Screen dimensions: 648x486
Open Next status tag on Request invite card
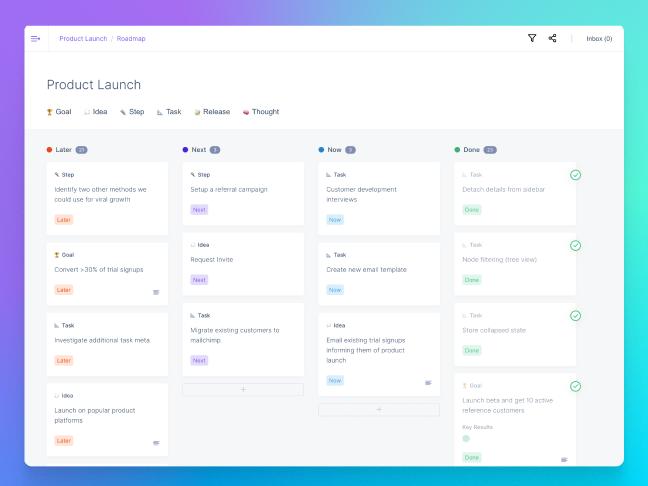[x=199, y=280]
